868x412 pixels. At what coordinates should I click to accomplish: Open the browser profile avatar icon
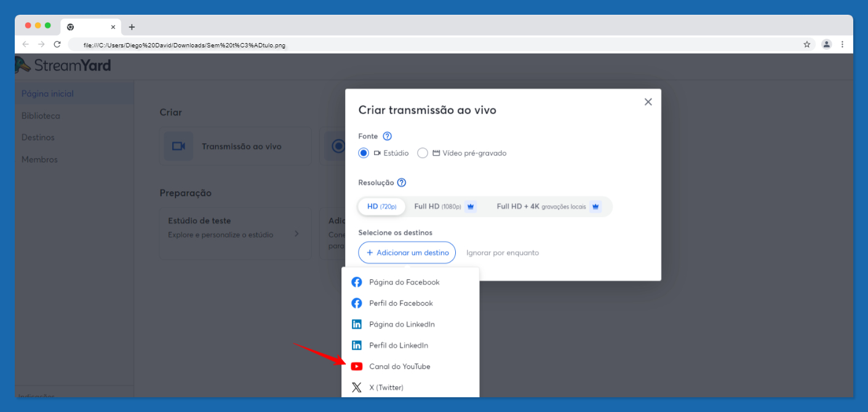click(x=826, y=44)
